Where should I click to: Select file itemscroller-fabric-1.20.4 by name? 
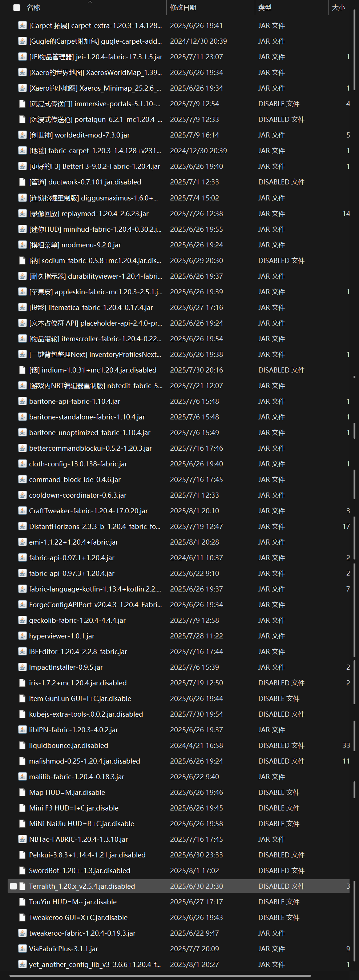(x=95, y=339)
